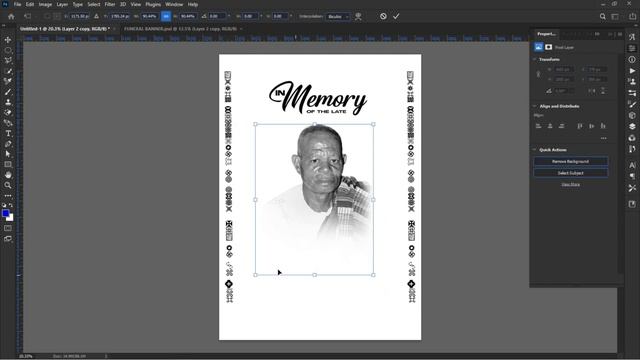Image resolution: width=640 pixels, height=360 pixels.
Task: Flip horizontal in Transform section
Action: point(592,91)
